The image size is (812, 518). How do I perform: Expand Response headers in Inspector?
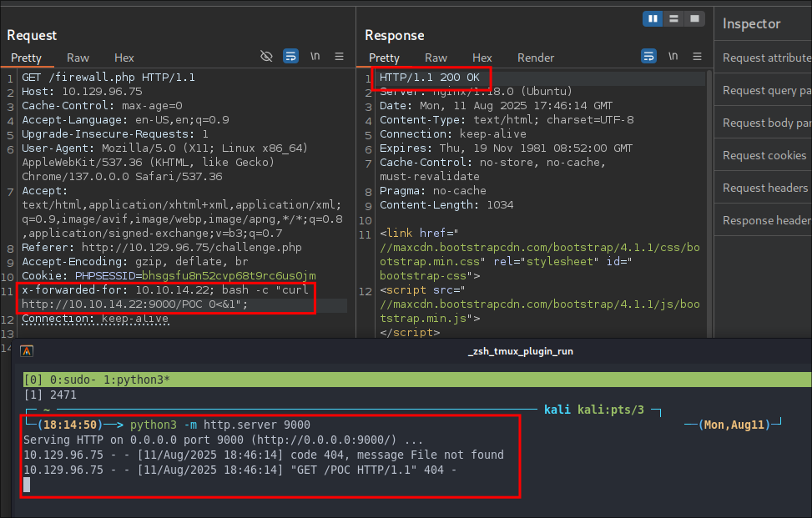coord(763,220)
